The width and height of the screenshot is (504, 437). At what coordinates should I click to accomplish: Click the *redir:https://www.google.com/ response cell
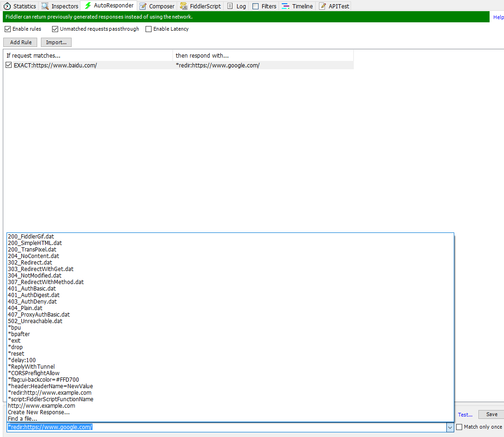(x=218, y=65)
